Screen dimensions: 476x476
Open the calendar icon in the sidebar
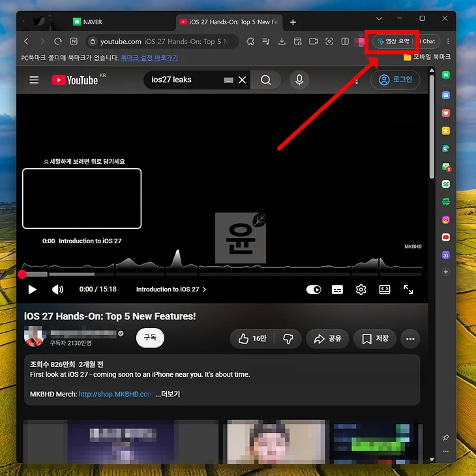[445, 255]
